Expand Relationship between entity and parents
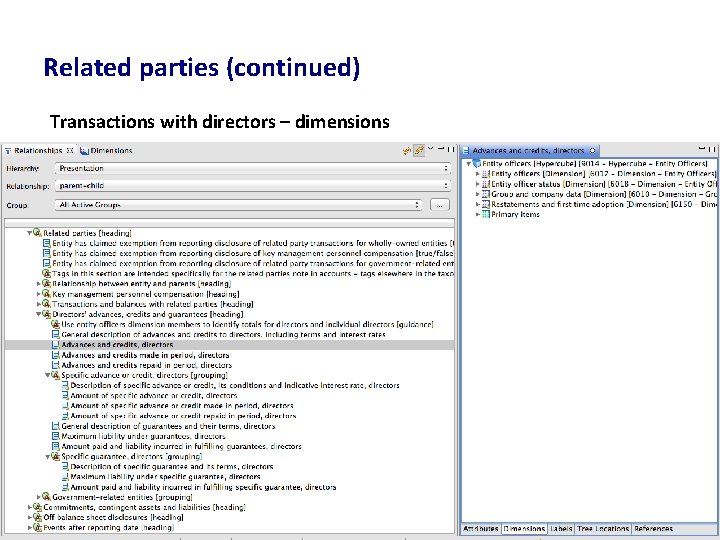 [39, 284]
